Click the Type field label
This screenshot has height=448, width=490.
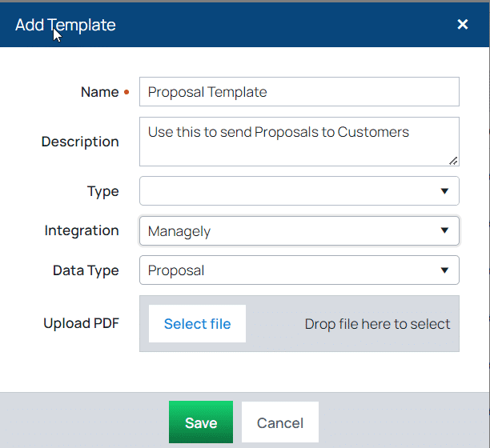[102, 191]
